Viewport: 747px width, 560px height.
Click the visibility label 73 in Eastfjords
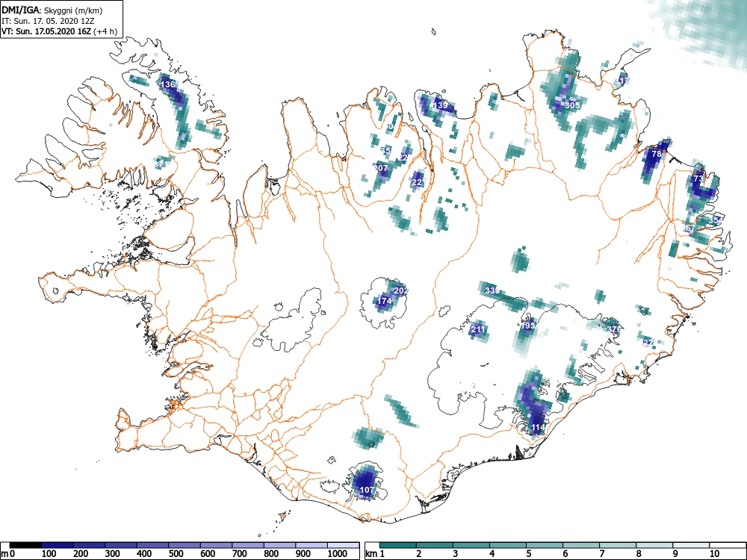[x=698, y=178]
